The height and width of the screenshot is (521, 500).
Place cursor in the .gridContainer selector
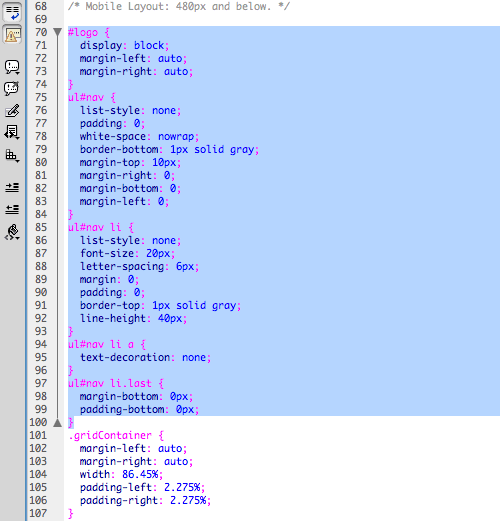pos(110,435)
